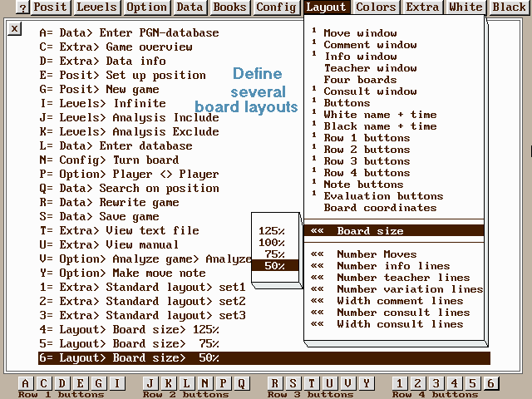Expand the Width comment lines submenu
This screenshot has height=399, width=532.
coord(399,301)
